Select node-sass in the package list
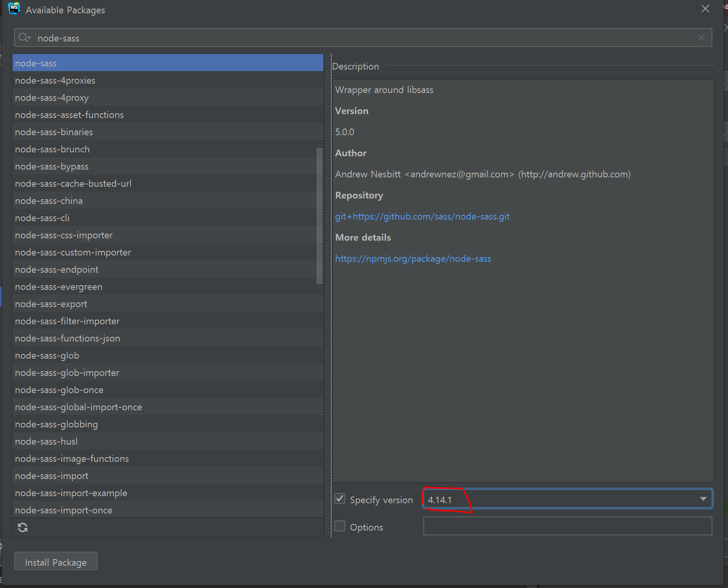The height and width of the screenshot is (588, 728). 168,63
